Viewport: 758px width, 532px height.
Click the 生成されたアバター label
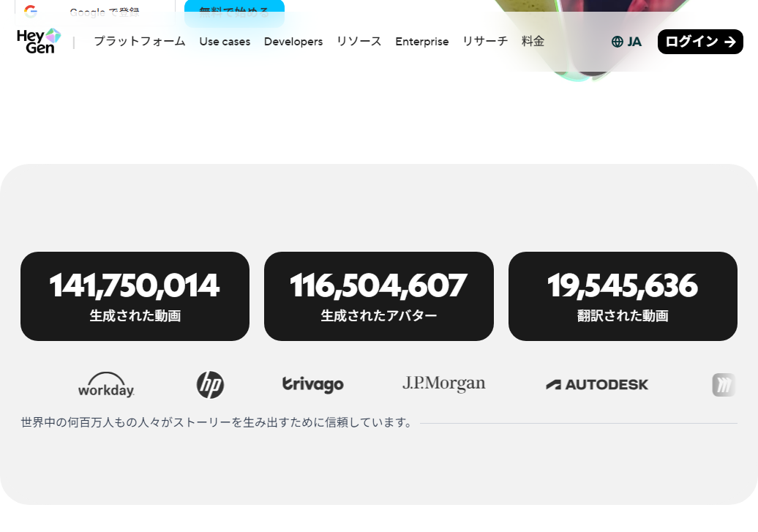[379, 316]
